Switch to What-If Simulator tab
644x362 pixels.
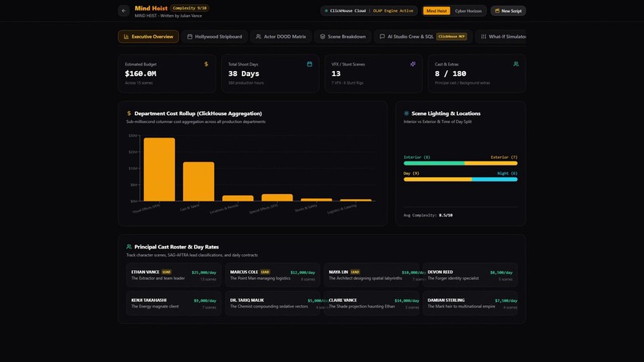click(501, 37)
